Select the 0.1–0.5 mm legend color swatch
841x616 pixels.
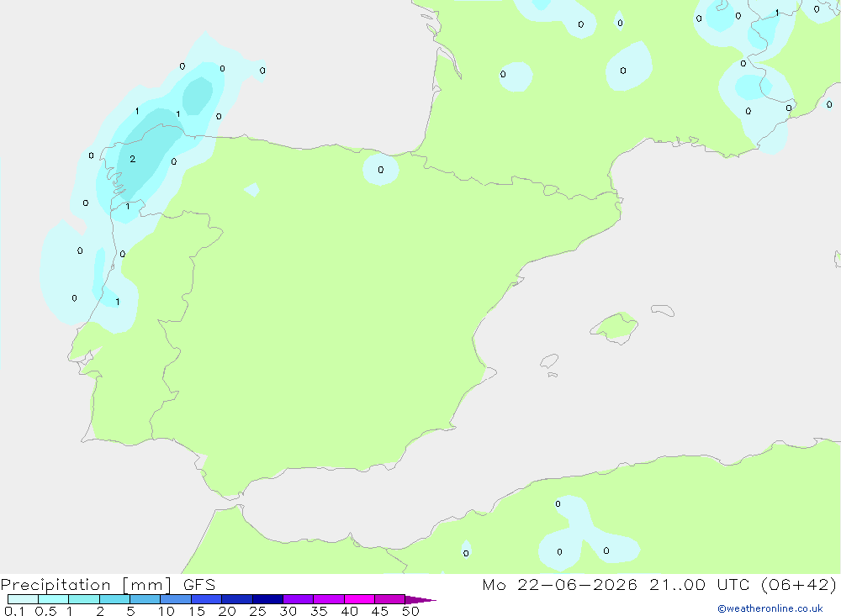click(23, 599)
